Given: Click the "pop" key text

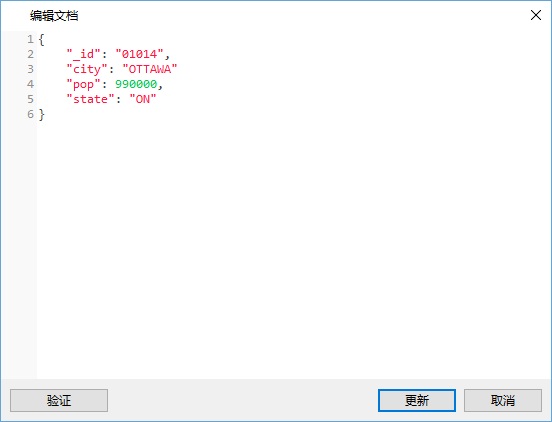Looking at the screenshot, I should coord(84,84).
